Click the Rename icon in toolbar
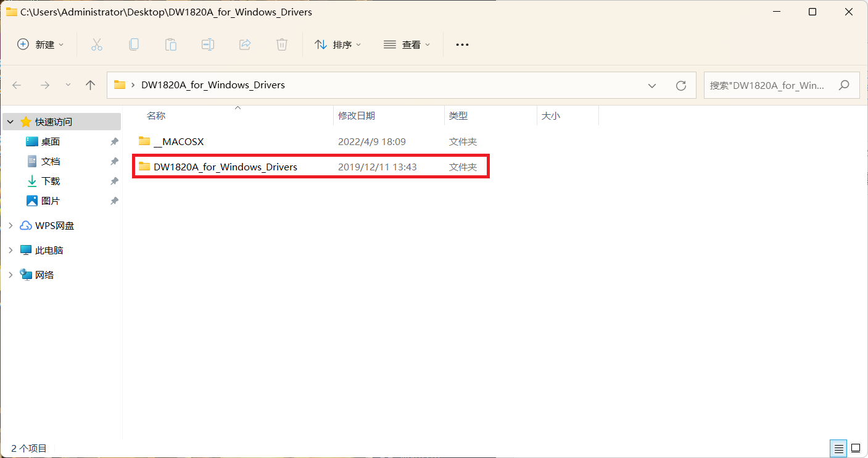The width and height of the screenshot is (868, 458). [208, 44]
